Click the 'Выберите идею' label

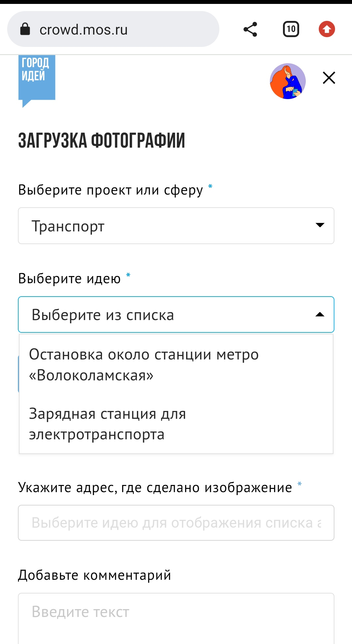point(69,279)
